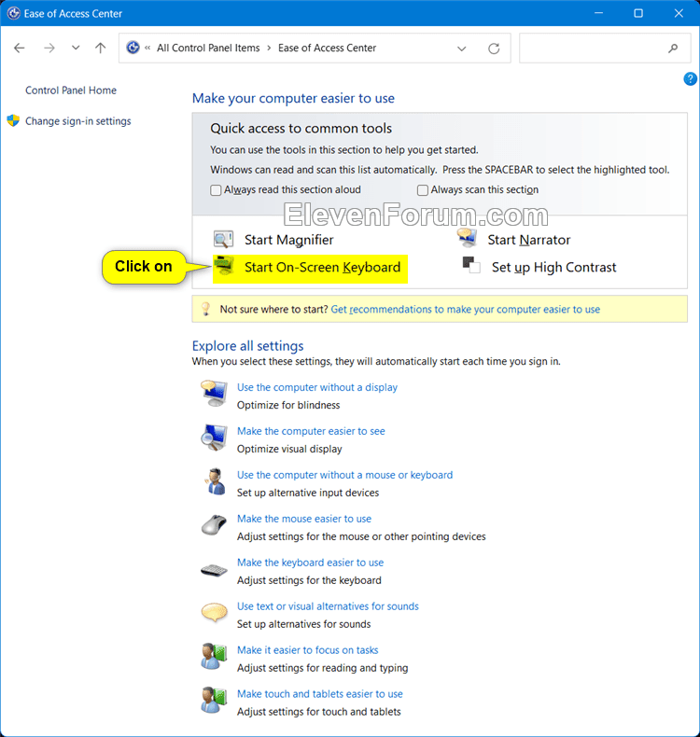
Task: Enable Always scan this section
Action: pos(423,190)
